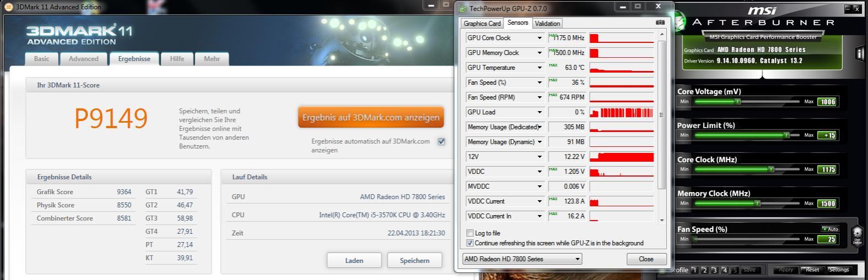The width and height of the screenshot is (868, 280).
Task: Select Afterburner profile slot 5
Action: tap(734, 270)
